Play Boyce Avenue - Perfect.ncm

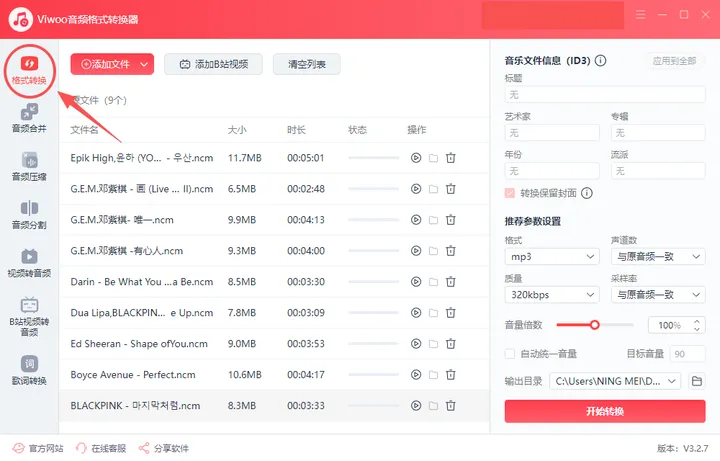[x=416, y=375]
